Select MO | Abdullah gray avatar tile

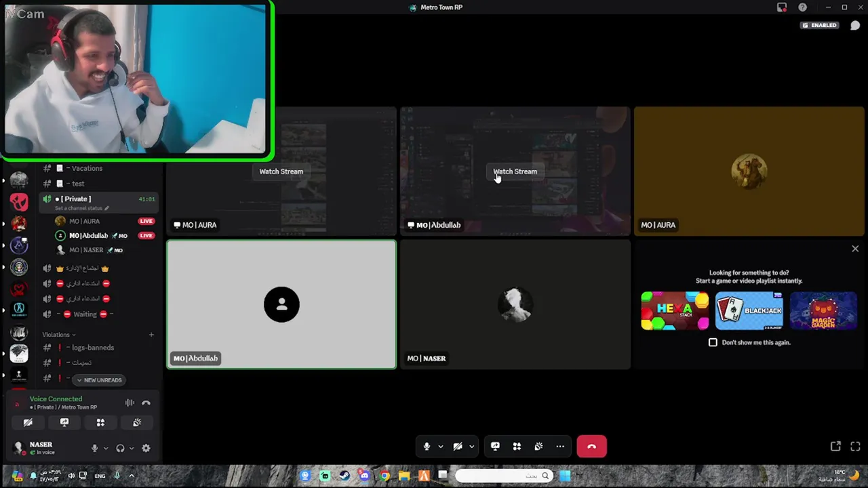[281, 304]
